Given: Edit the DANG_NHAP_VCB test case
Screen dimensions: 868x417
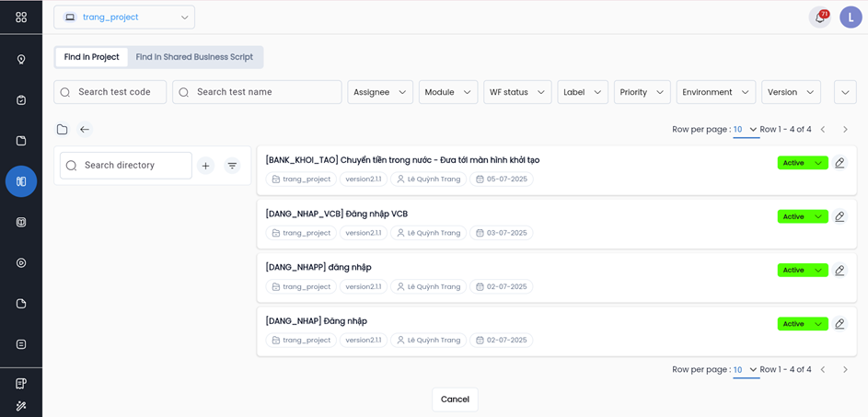Looking at the screenshot, I should [x=839, y=216].
